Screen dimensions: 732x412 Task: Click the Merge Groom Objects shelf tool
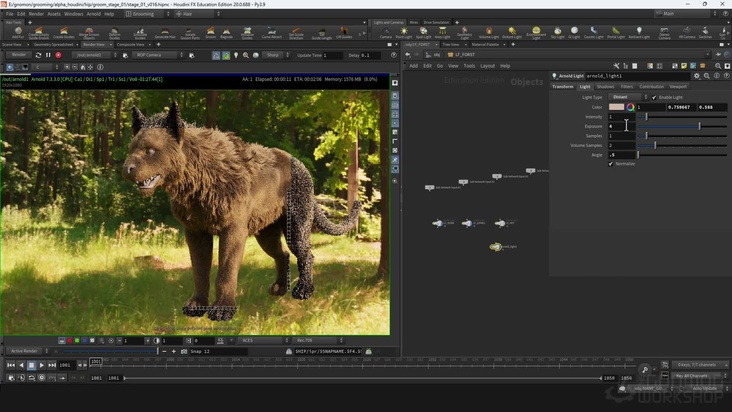tap(89, 33)
